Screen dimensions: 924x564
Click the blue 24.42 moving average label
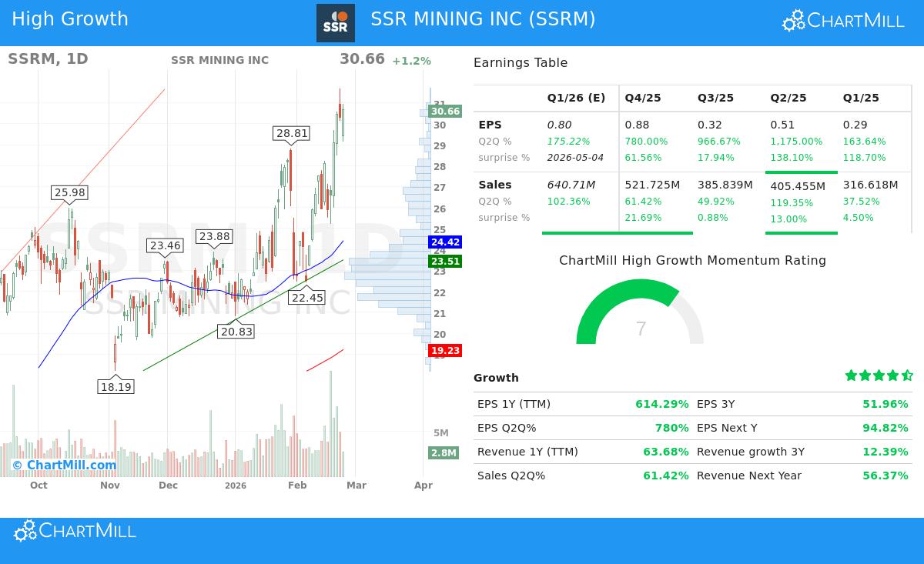point(444,242)
